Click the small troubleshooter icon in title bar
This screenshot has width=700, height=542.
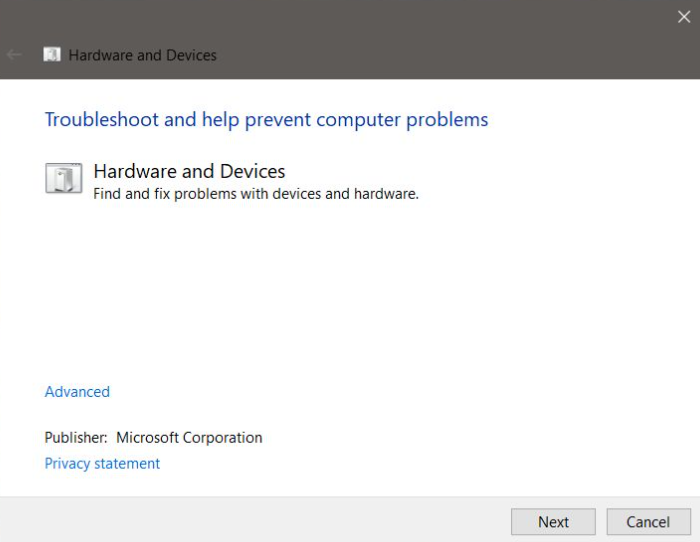click(x=52, y=55)
